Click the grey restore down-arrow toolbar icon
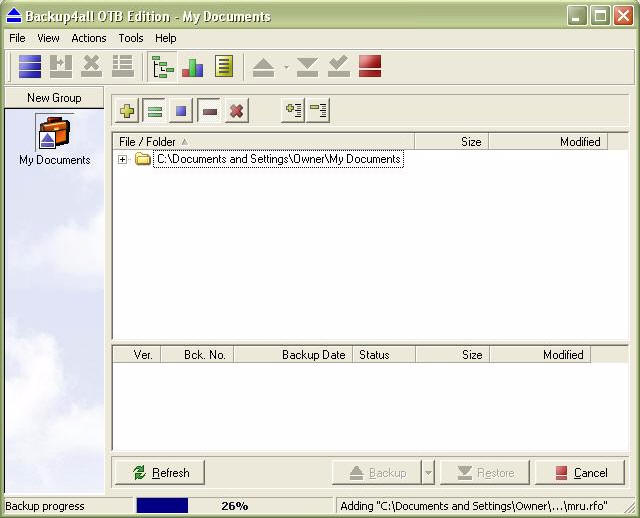The height and width of the screenshot is (518, 640). 307,67
